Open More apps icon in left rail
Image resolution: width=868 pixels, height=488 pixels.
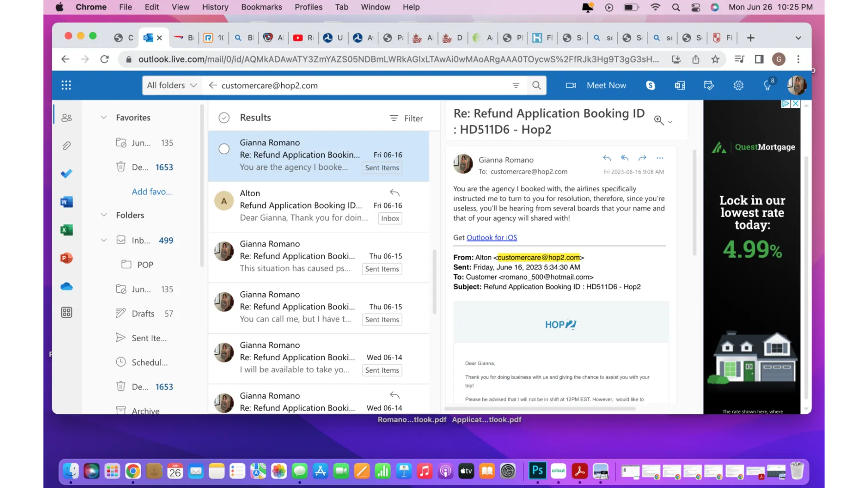pyautogui.click(x=66, y=312)
